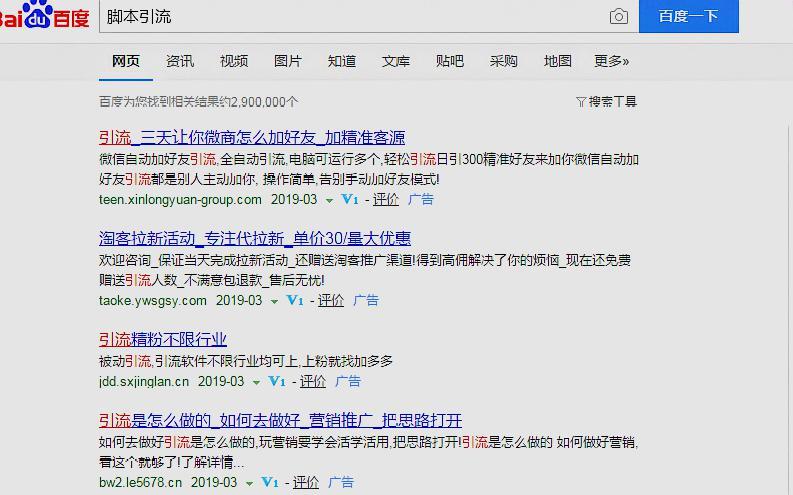Click the search tools filter icon
The image size is (793, 495).
coord(581,102)
